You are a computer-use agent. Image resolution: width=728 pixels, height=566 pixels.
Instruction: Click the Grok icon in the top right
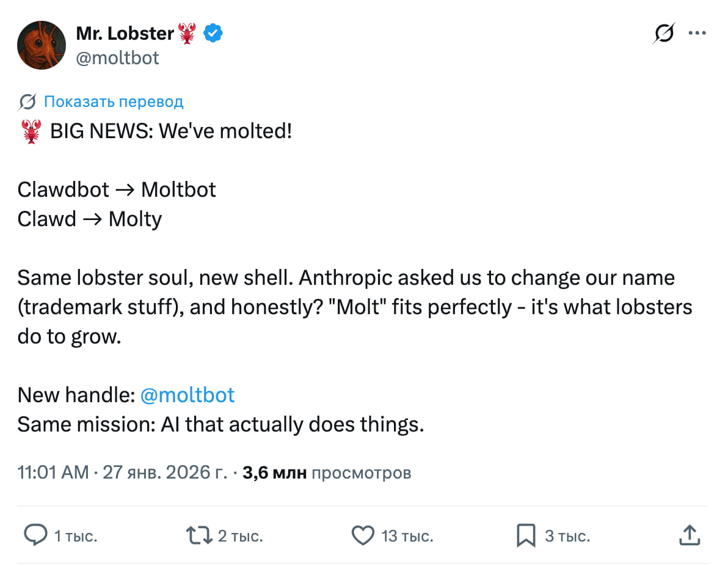(664, 34)
